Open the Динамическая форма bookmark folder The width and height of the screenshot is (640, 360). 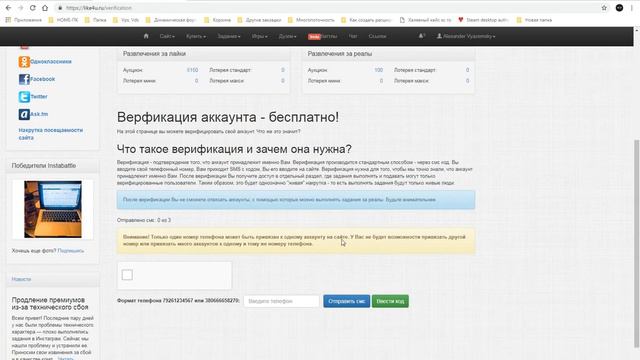pyautogui.click(x=171, y=20)
